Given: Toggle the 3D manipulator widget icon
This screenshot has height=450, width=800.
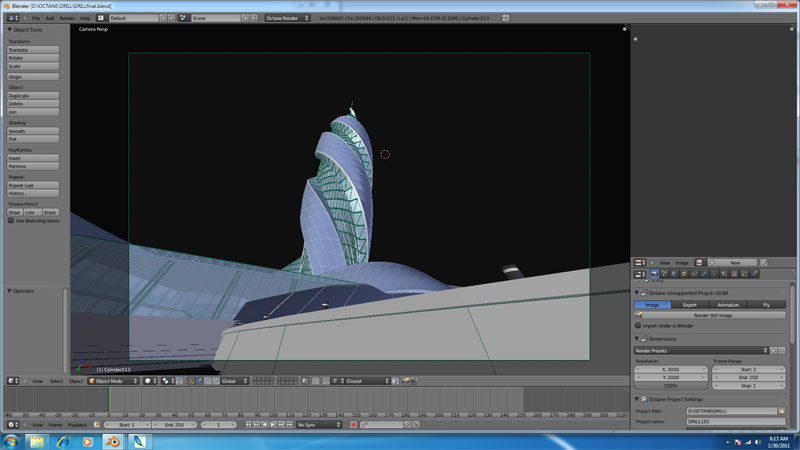Looking at the screenshot, I should [191, 381].
